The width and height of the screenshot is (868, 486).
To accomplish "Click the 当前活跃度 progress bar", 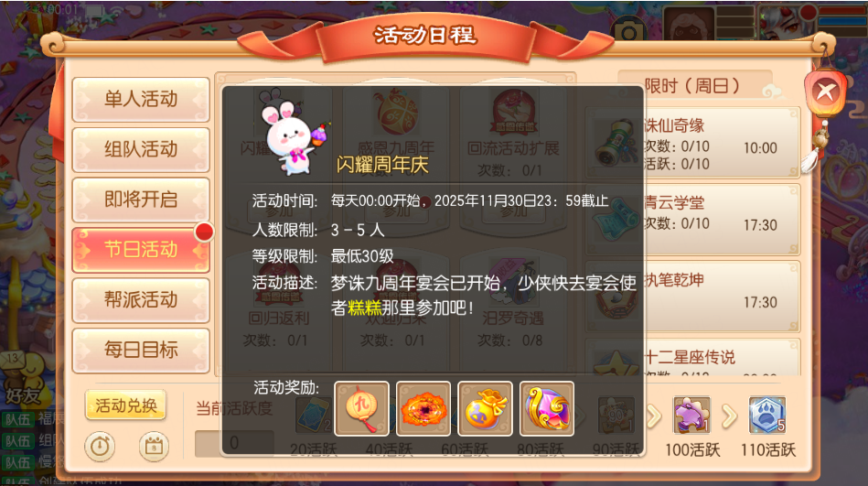I will click(x=235, y=443).
